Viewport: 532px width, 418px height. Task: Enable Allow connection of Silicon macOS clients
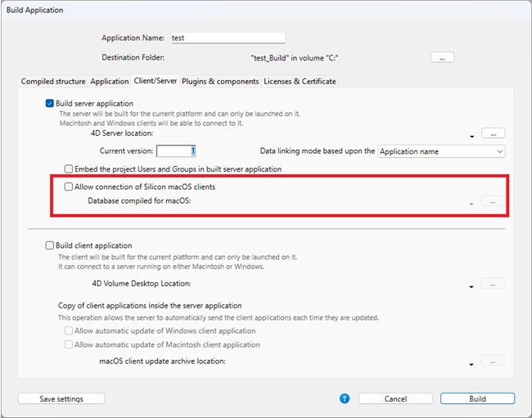[69, 187]
